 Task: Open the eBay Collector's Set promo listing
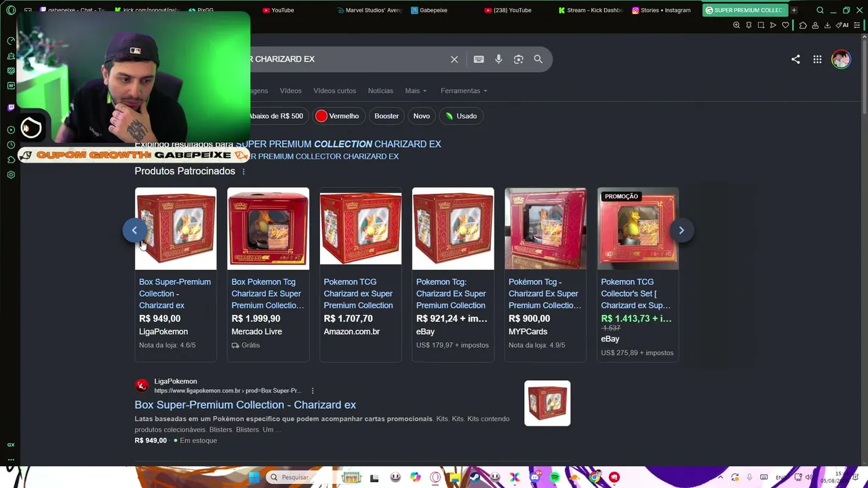(637, 274)
